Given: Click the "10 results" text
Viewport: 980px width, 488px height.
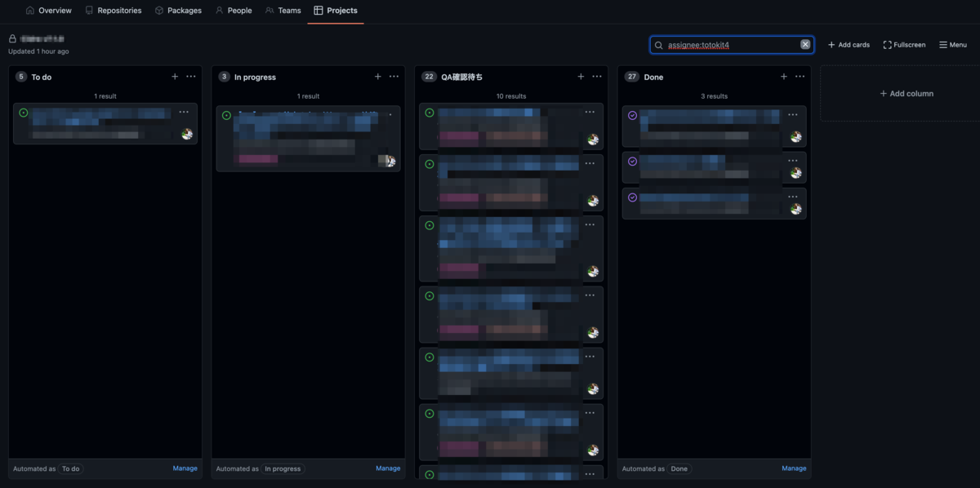Looking at the screenshot, I should [x=511, y=96].
